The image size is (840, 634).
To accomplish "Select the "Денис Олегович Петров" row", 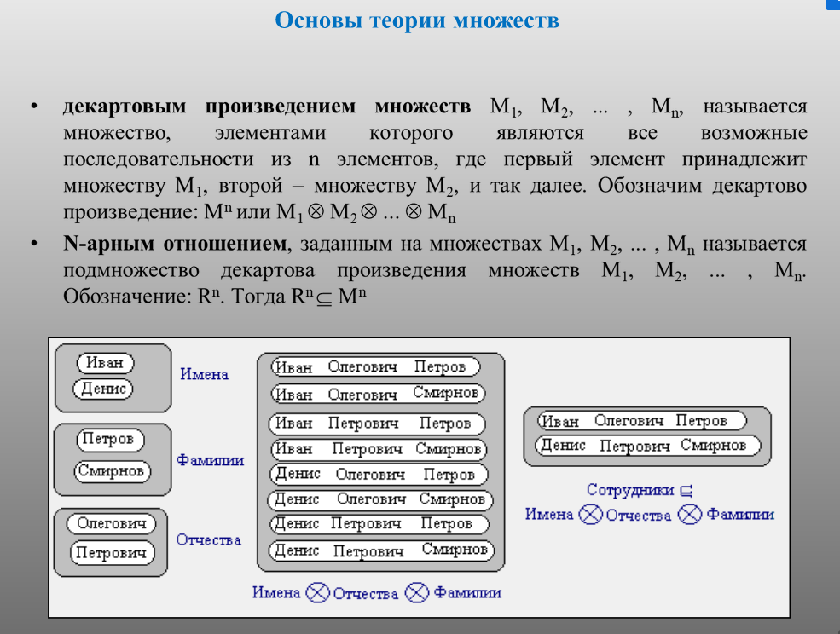I will (x=379, y=474).
